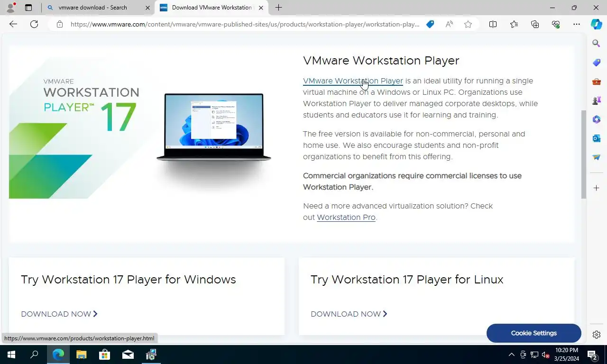
Task: Download Now for Windows Player
Action: [x=59, y=314]
